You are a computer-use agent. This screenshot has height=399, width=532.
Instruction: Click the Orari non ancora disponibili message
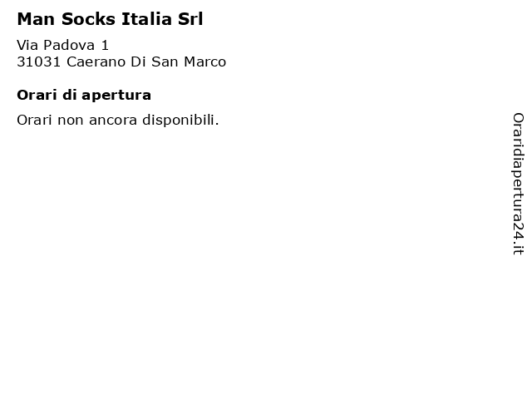(118, 120)
